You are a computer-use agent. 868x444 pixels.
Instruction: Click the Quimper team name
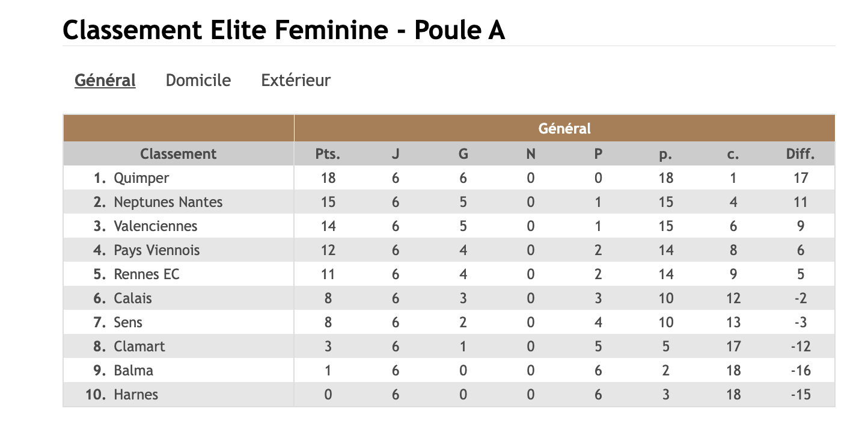pos(141,178)
